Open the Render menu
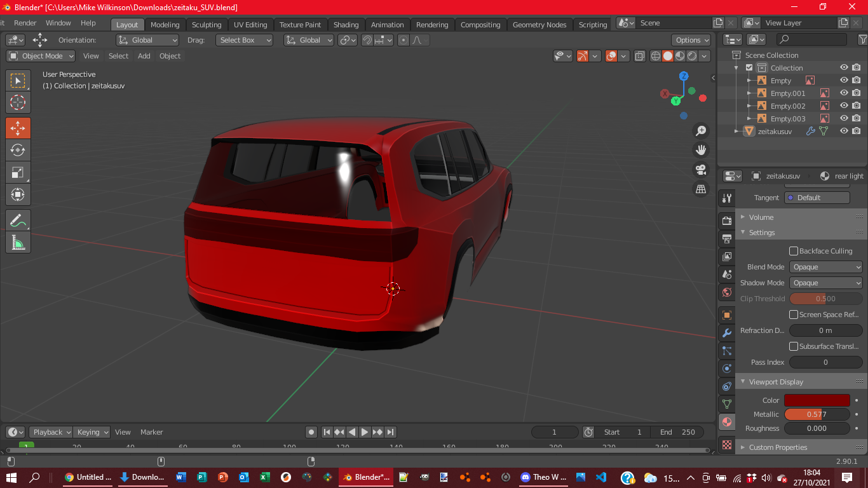The height and width of the screenshot is (488, 868). coord(25,23)
